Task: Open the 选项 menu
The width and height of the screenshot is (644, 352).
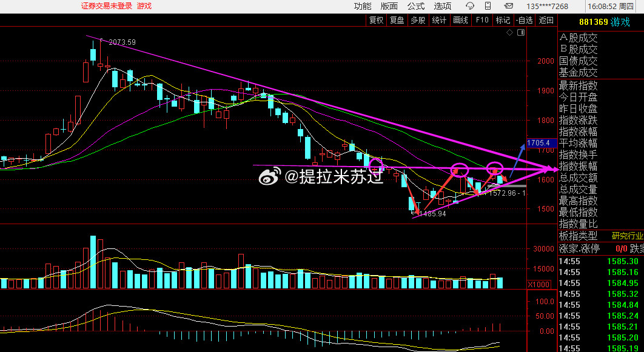Action: click(x=442, y=6)
